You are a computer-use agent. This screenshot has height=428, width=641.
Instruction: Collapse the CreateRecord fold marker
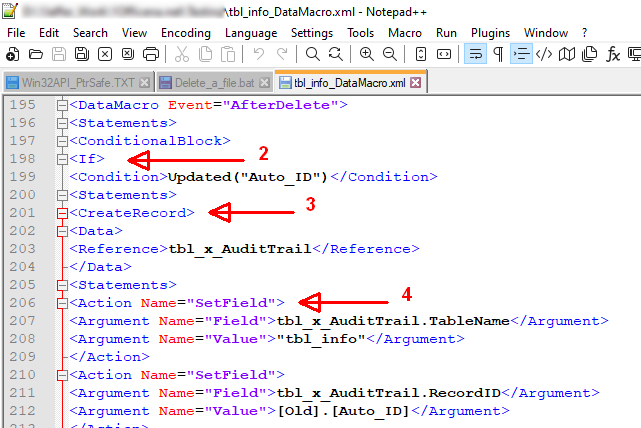[62, 213]
